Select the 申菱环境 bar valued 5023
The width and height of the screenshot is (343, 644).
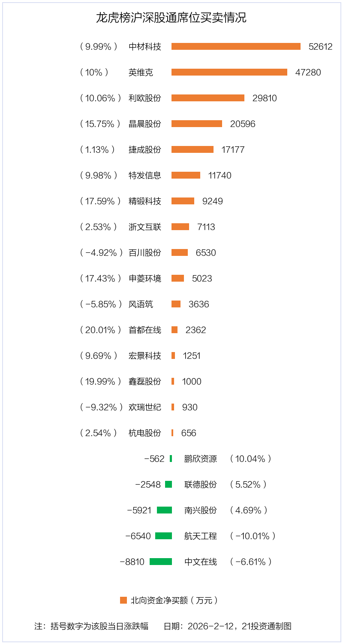[178, 278]
